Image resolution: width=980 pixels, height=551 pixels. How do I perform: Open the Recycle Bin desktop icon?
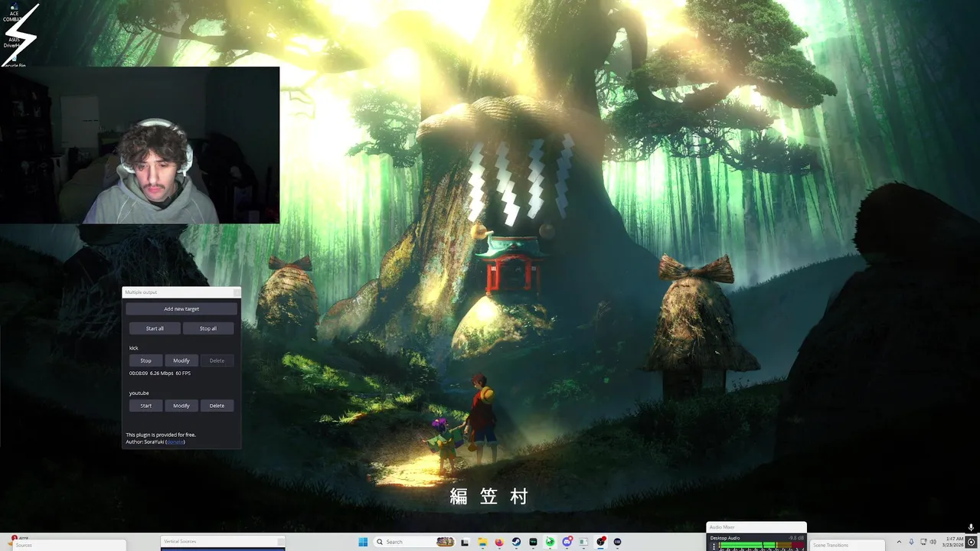pyautogui.click(x=14, y=61)
